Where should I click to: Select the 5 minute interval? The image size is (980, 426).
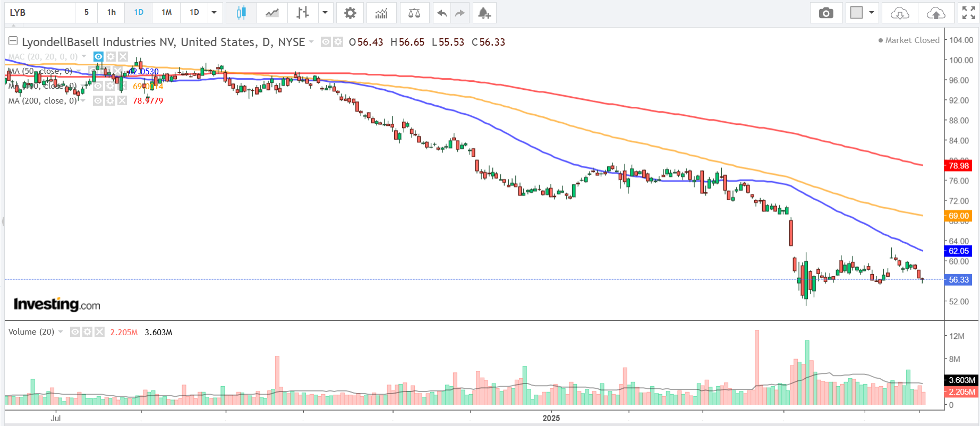pyautogui.click(x=86, y=13)
